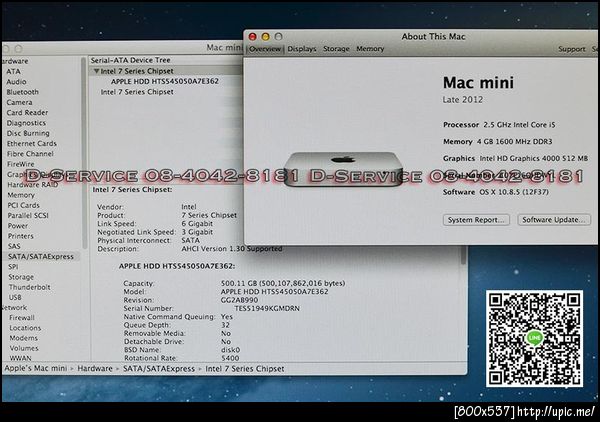Image resolution: width=600 pixels, height=422 pixels.
Task: Click the Software Update... button
Action: coord(554,220)
